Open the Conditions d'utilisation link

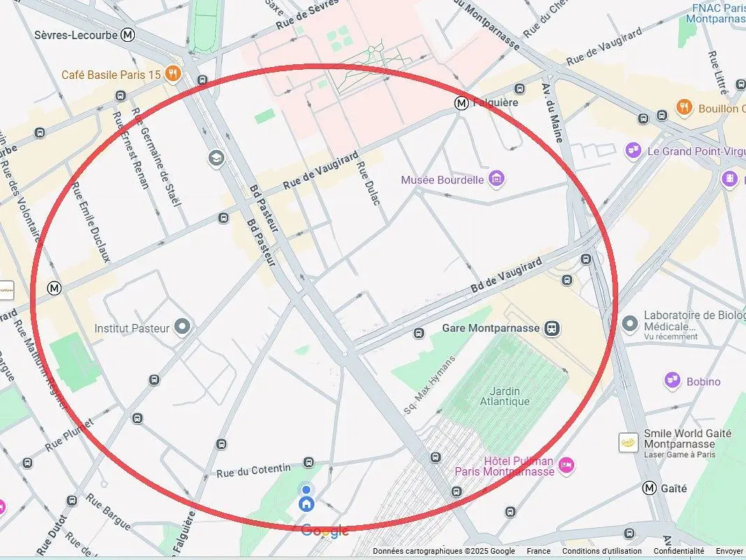point(602,551)
